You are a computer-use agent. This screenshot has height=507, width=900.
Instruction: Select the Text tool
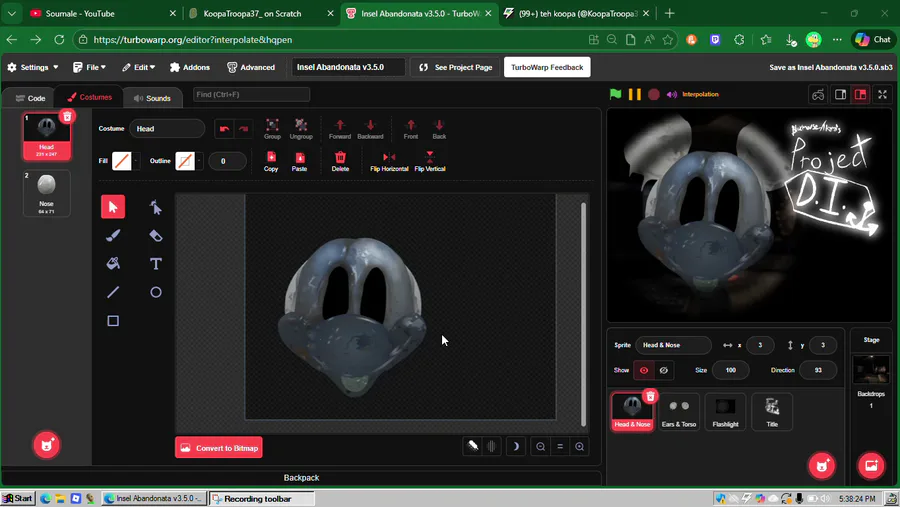pyautogui.click(x=156, y=264)
